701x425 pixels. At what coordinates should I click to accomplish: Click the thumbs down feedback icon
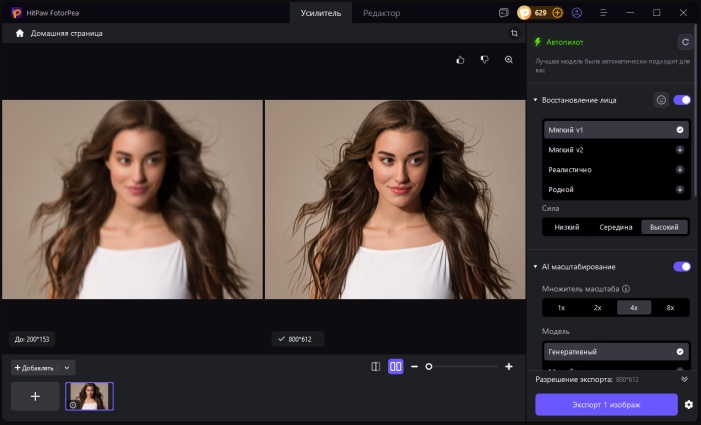point(484,60)
